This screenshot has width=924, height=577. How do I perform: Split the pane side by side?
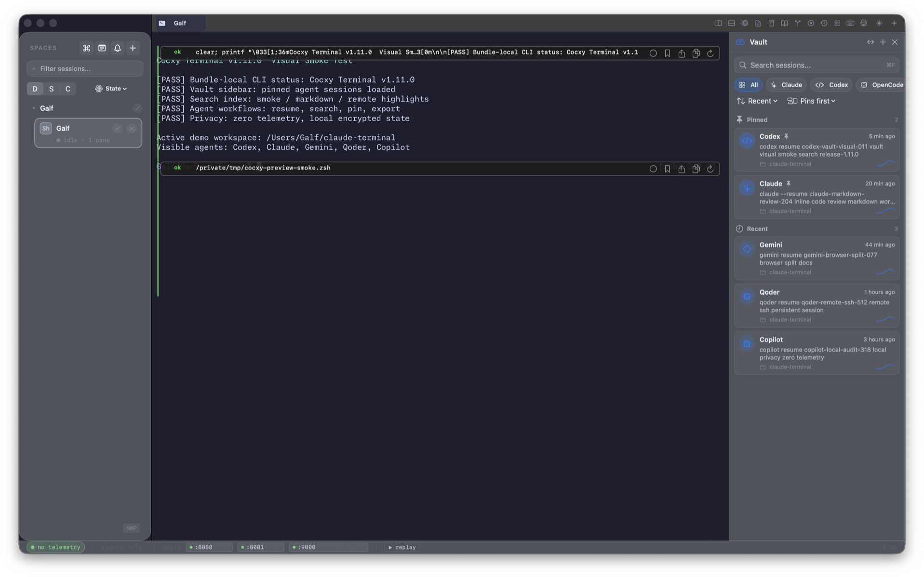[718, 23]
